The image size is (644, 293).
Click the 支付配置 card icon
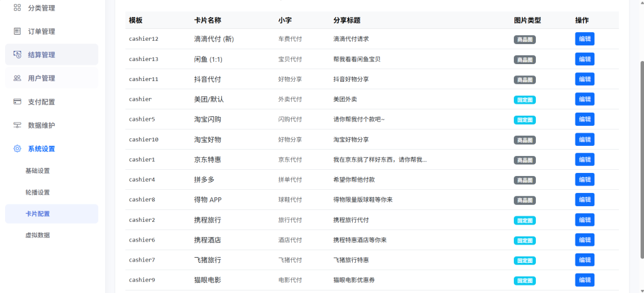click(17, 102)
